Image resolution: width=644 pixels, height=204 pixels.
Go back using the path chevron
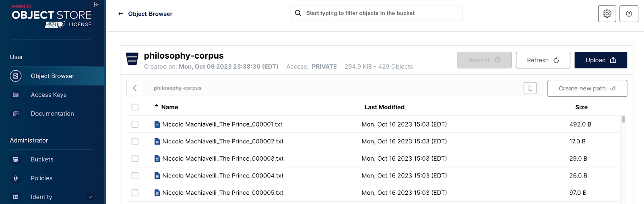click(x=135, y=88)
